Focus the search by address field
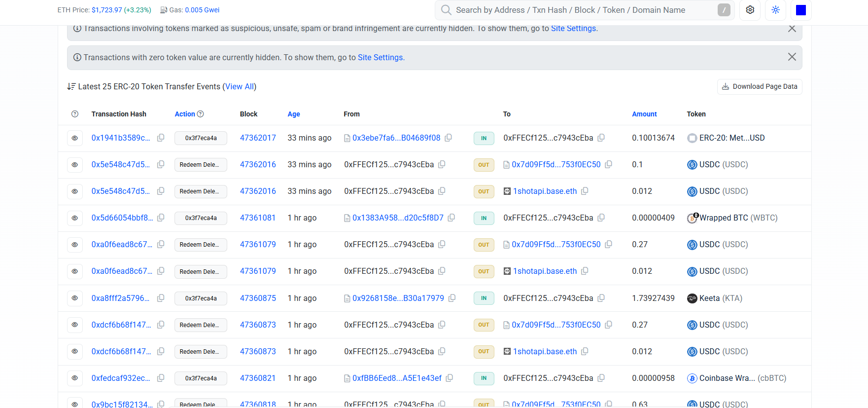The width and height of the screenshot is (868, 408). (x=584, y=10)
